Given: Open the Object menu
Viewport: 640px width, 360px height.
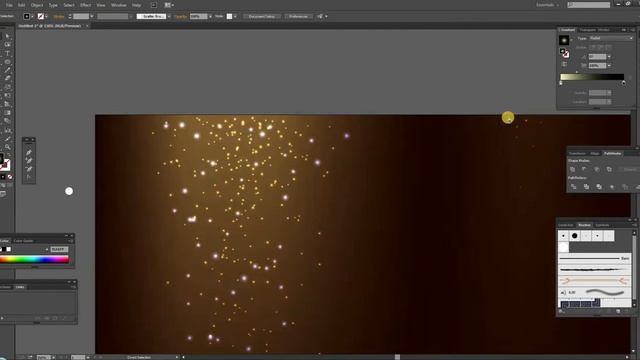Looking at the screenshot, I should click(x=37, y=5).
